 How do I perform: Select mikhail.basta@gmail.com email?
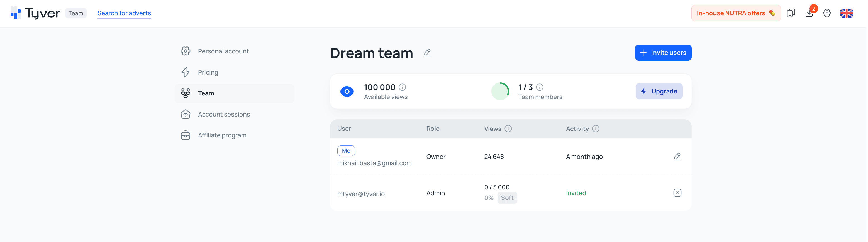pyautogui.click(x=374, y=163)
